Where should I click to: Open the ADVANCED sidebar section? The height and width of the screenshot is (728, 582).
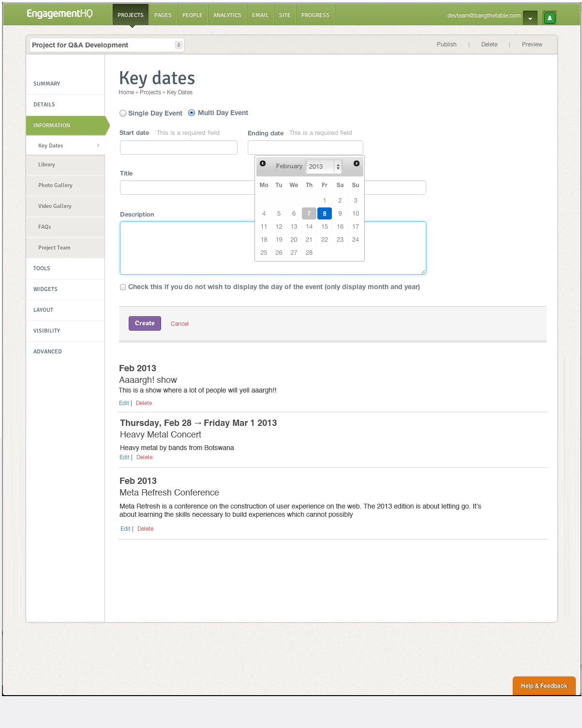(x=65, y=352)
